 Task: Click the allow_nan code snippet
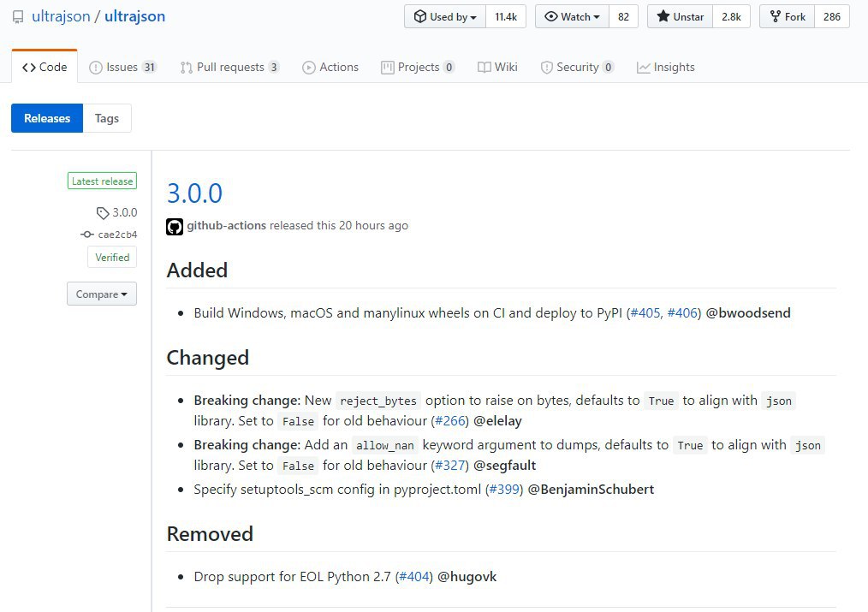(x=384, y=445)
